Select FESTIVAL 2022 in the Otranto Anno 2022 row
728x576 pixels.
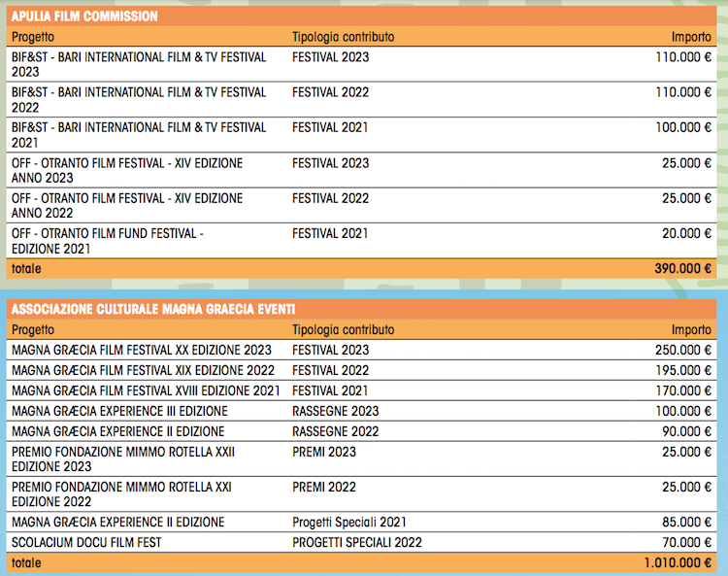330,198
